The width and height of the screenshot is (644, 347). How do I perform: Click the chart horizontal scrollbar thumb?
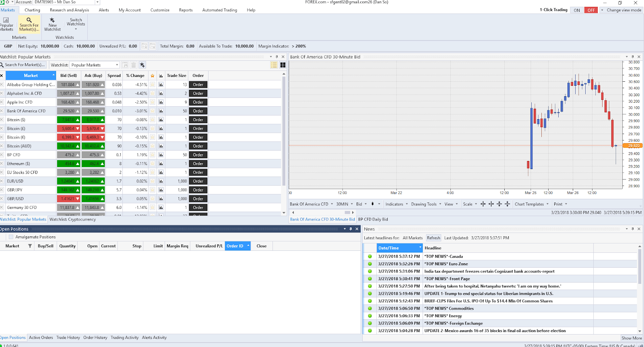(x=347, y=213)
